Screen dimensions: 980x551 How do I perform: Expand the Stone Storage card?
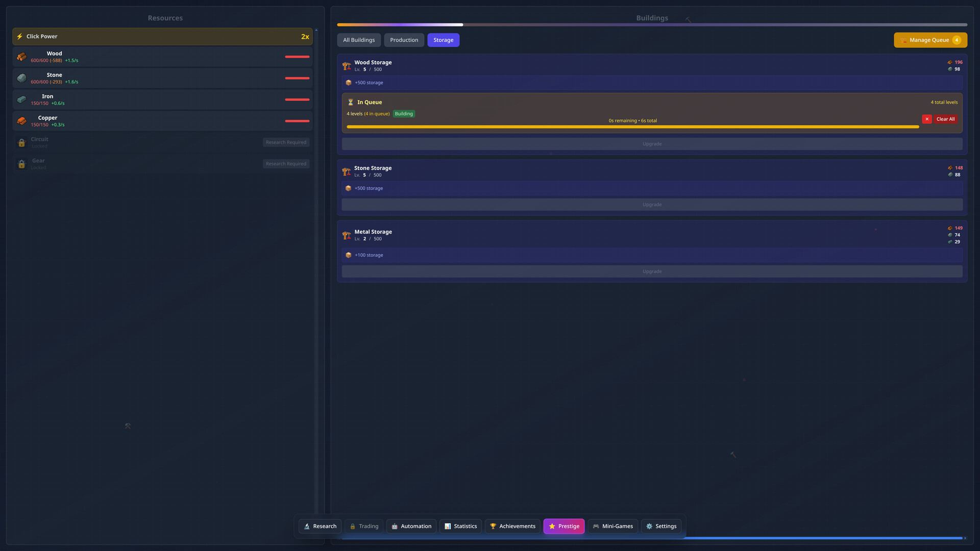[x=652, y=171]
